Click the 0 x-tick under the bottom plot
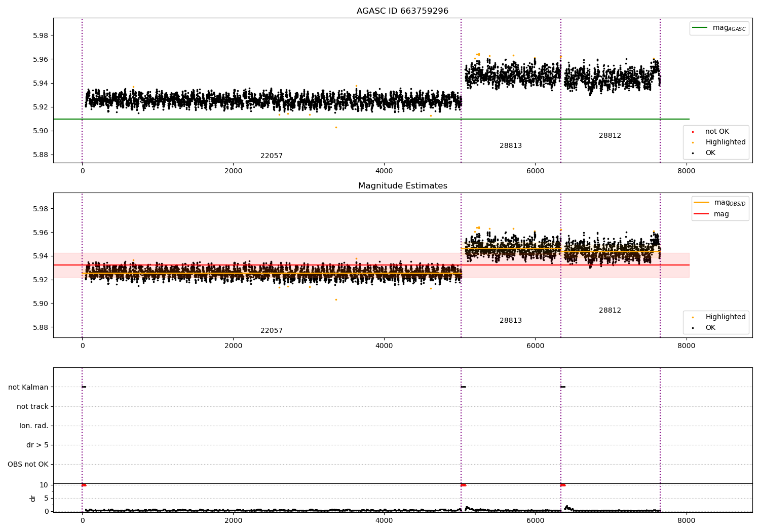760x532 pixels. [82, 521]
